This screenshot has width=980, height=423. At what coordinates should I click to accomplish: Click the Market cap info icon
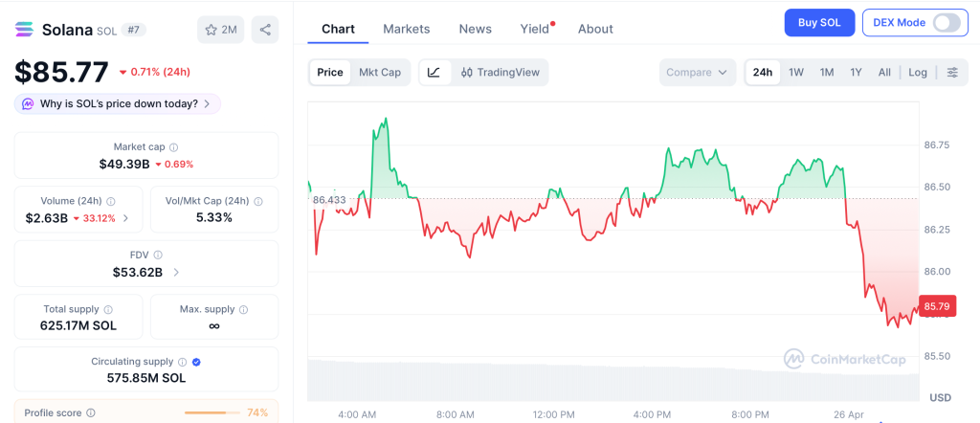click(173, 147)
